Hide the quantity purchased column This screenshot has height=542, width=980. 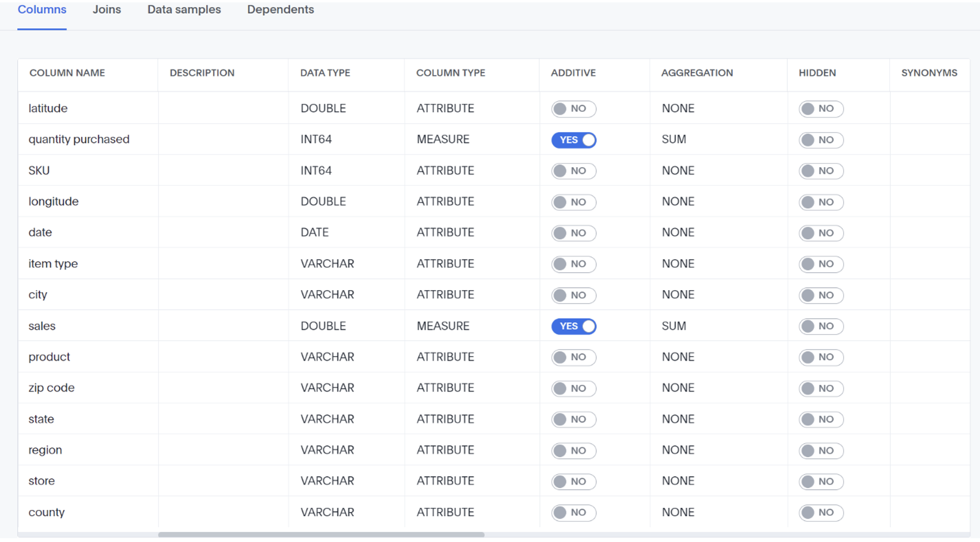tap(821, 140)
